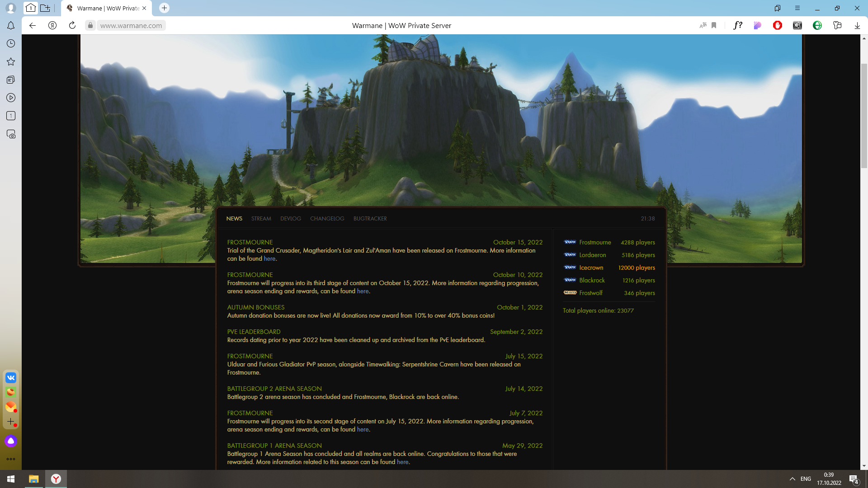The width and height of the screenshot is (868, 488).
Task: Click scrollbar down arrow
Action: (864, 466)
